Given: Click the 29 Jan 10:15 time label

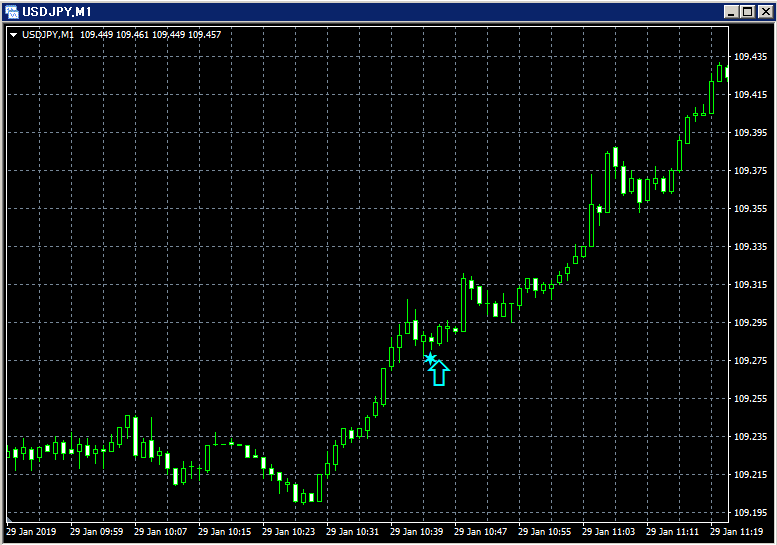Looking at the screenshot, I should [x=224, y=532].
